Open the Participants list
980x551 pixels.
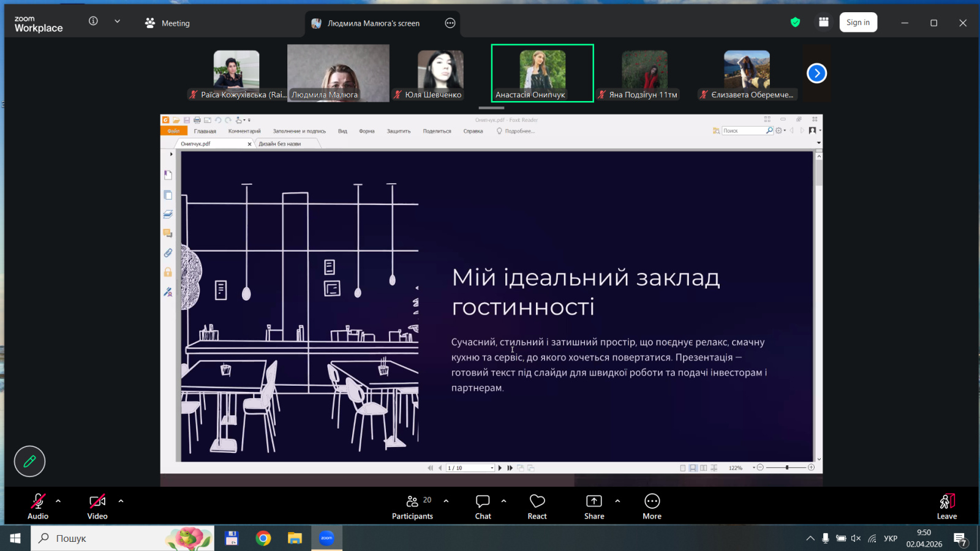(x=412, y=506)
